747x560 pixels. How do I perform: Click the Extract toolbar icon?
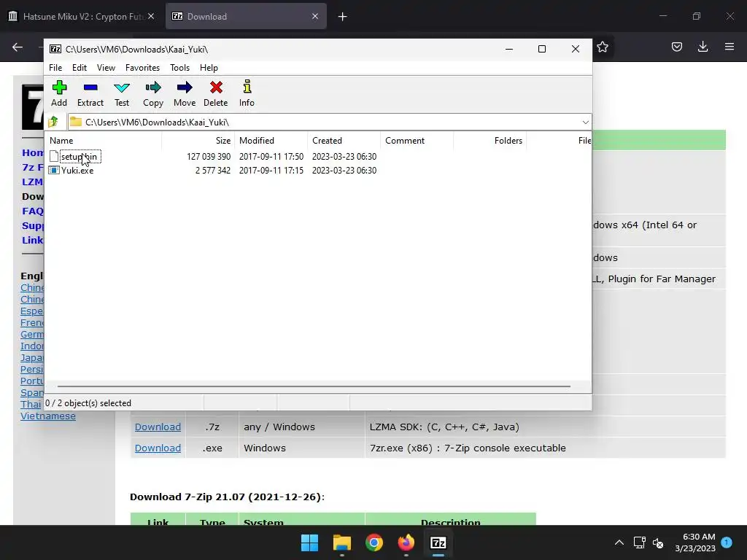90,93
